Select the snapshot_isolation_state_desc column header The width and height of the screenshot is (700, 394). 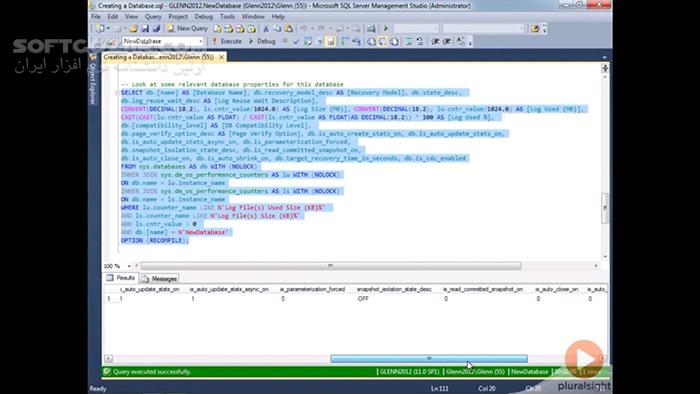click(394, 289)
